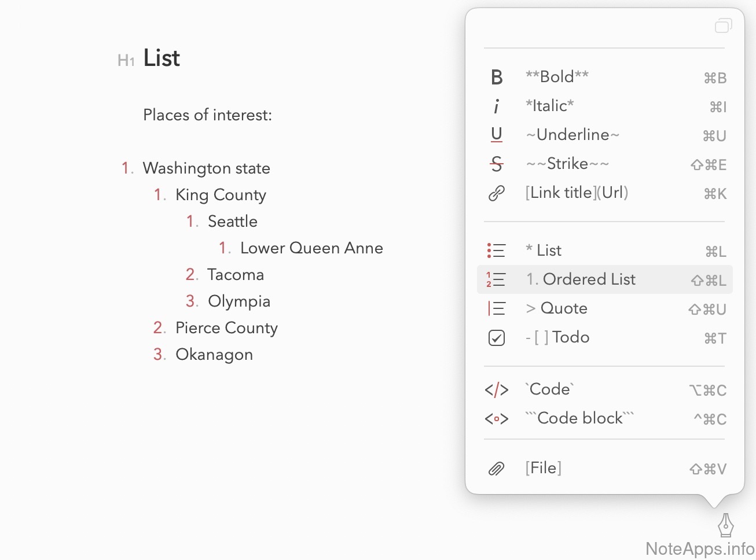Click the Lower Queen Anne list item
756x560 pixels.
pyautogui.click(x=311, y=248)
